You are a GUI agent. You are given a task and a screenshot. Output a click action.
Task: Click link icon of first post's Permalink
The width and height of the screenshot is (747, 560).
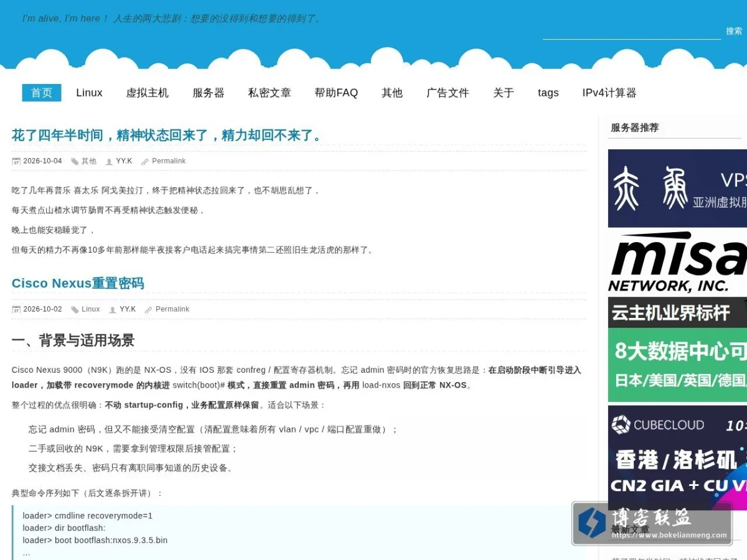click(x=145, y=162)
